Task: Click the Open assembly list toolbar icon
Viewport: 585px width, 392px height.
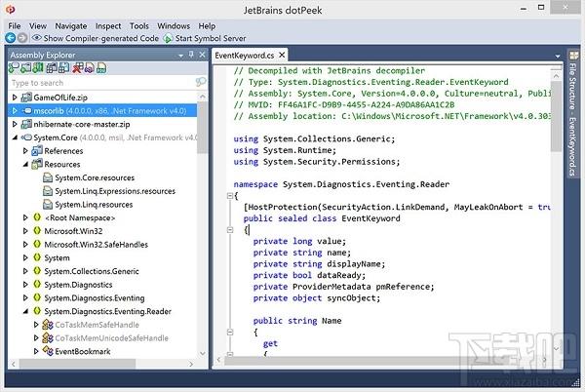Action: [x=52, y=68]
